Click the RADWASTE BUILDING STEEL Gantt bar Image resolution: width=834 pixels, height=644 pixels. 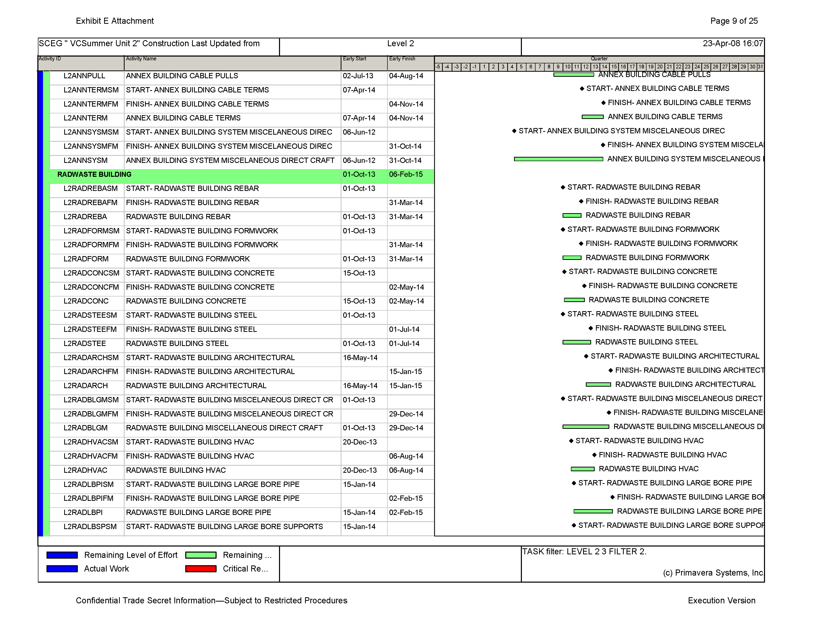(x=577, y=343)
